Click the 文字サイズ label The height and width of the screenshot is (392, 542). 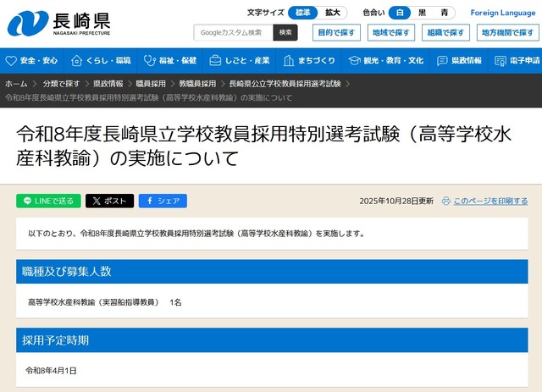265,13
